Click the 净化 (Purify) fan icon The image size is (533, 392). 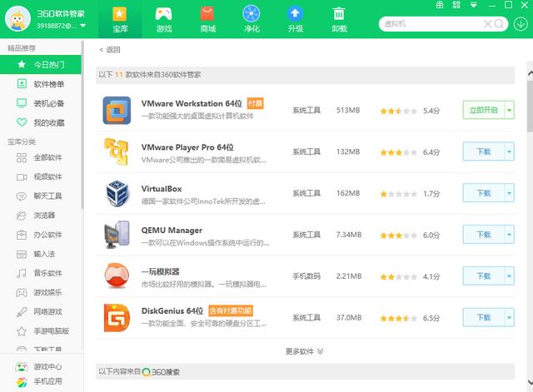(x=251, y=15)
